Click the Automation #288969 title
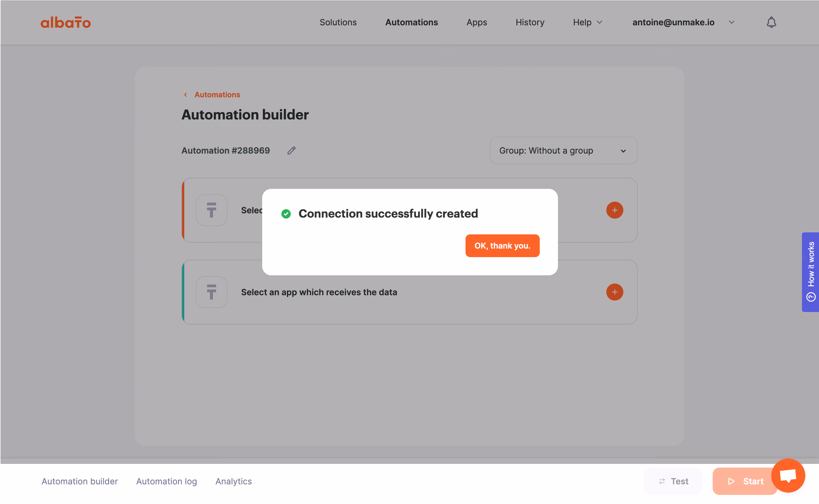 point(226,151)
